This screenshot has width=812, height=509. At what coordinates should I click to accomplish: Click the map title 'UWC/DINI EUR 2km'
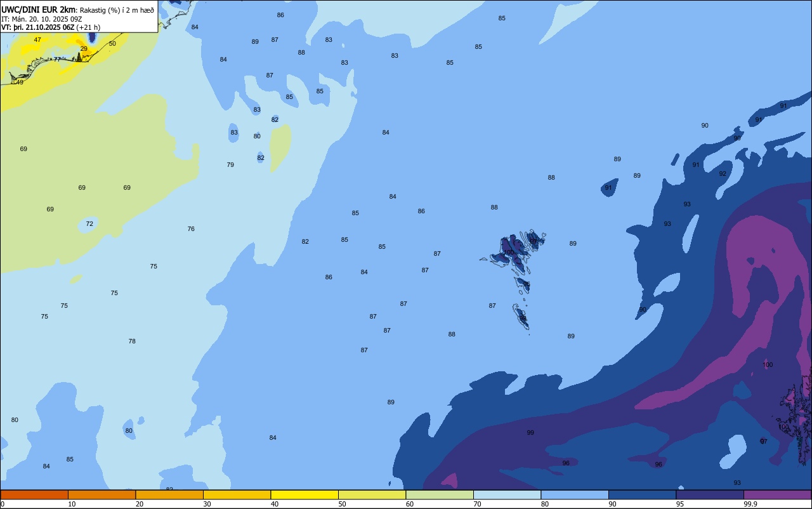click(39, 10)
